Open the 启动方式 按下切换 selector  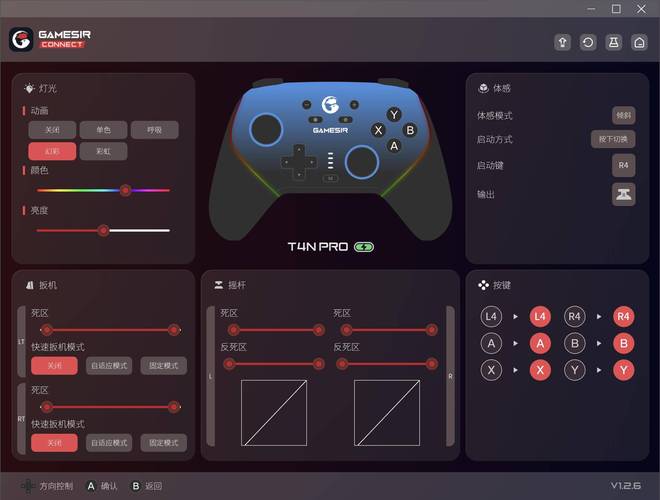point(613,139)
